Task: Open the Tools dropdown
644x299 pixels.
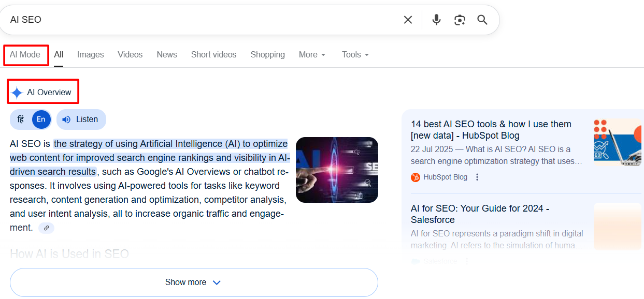Action: [x=355, y=55]
